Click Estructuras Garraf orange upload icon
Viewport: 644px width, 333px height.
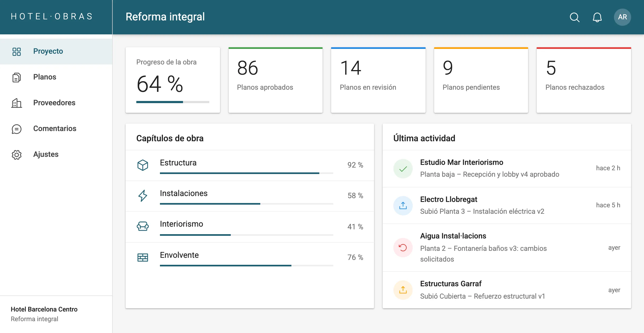click(x=403, y=290)
